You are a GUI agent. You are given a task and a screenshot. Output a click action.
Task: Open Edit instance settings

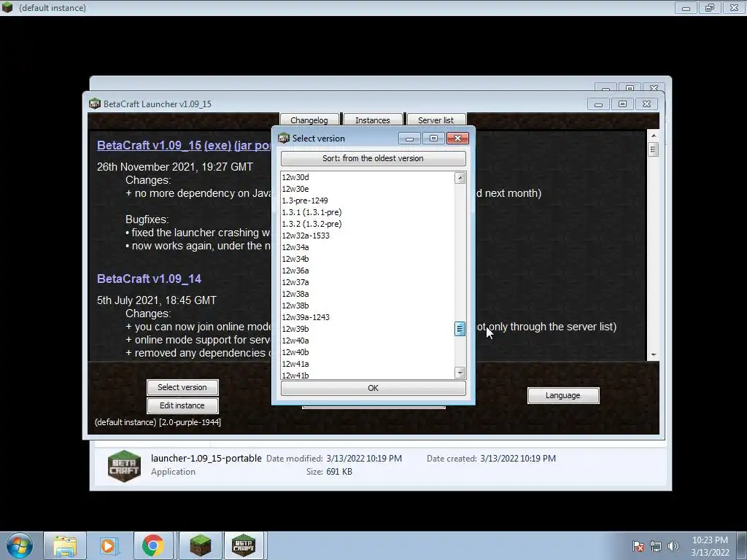pos(182,405)
